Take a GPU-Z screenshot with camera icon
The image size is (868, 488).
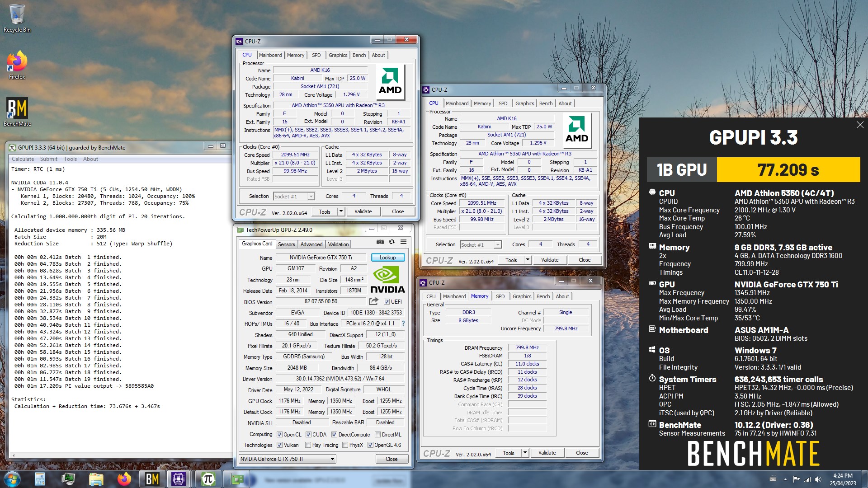pyautogui.click(x=380, y=242)
